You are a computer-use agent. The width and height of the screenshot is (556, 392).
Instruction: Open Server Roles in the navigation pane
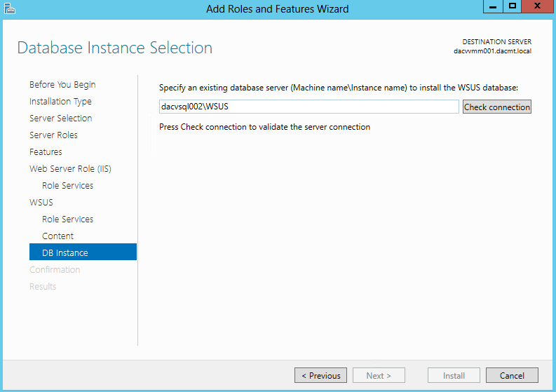coord(53,135)
